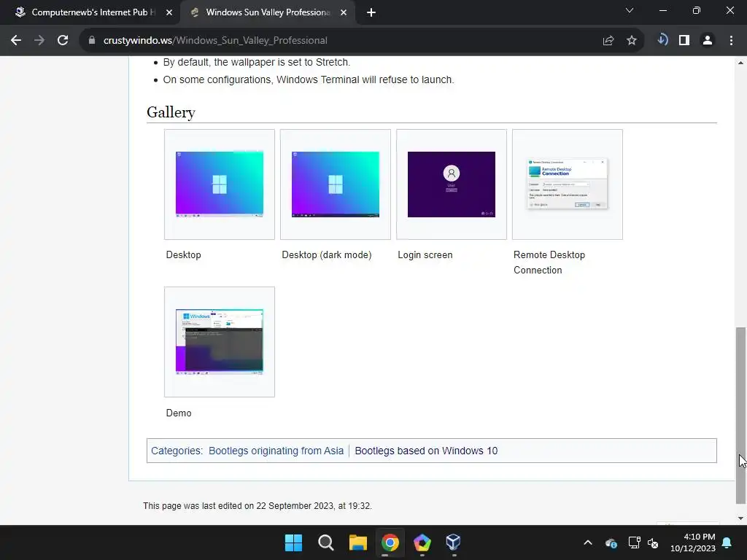Select the Windows Sun Valley Professional tab

(x=267, y=12)
